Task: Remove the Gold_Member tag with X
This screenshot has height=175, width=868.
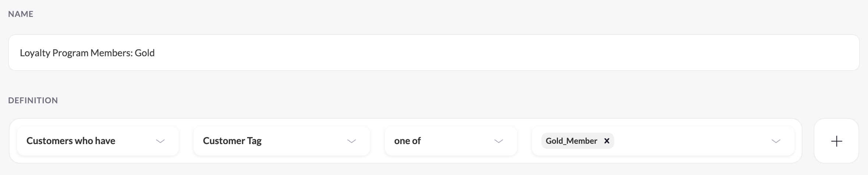Action: [607, 141]
